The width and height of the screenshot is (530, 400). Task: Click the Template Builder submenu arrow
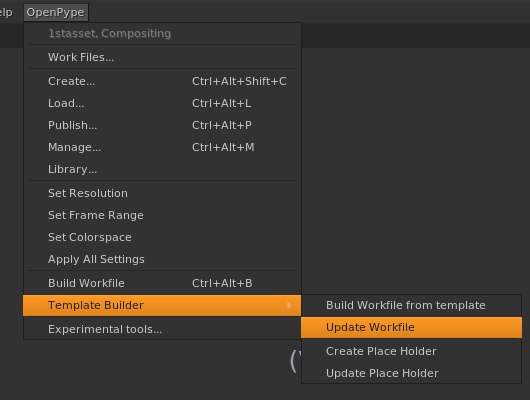click(289, 305)
